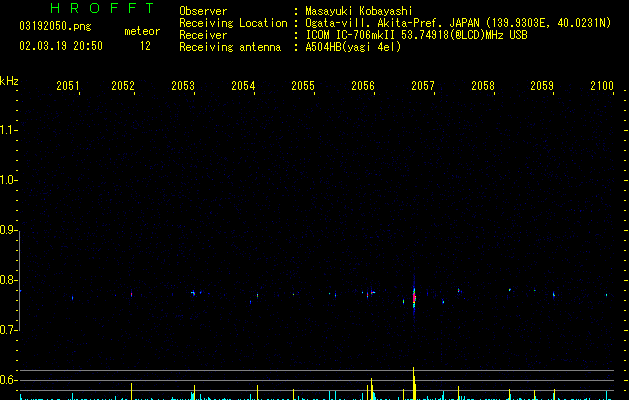Click the 0.7 kHz axis label

[8, 330]
